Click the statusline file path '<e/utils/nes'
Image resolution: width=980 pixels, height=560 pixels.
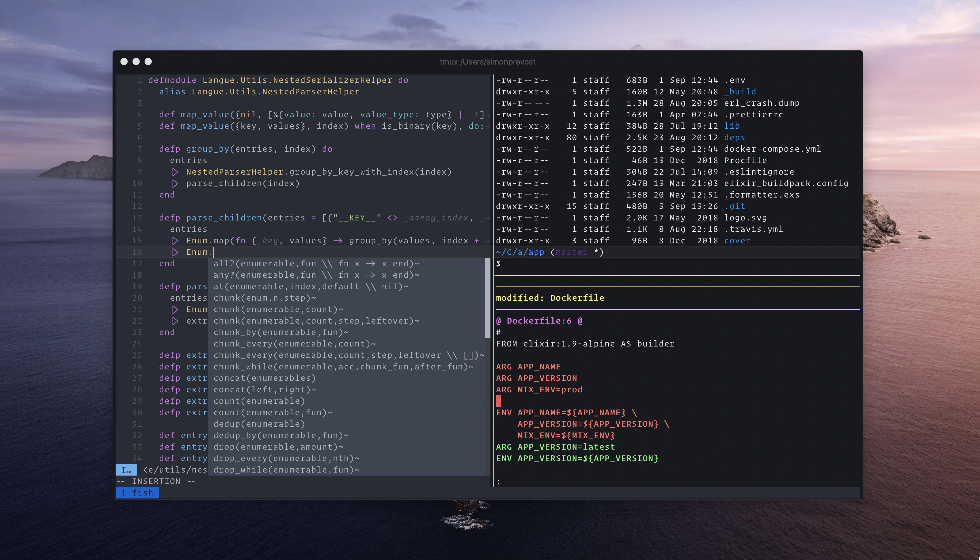[175, 470]
